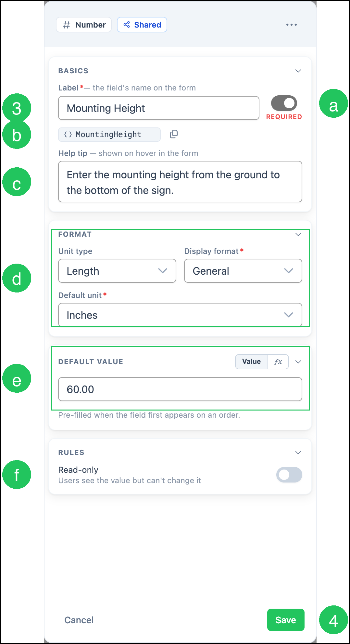Open the three-dot more options menu
Viewport: 350px width, 644px height.
(291, 25)
